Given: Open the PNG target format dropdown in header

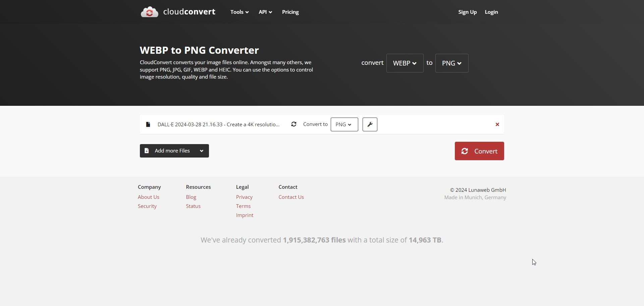Looking at the screenshot, I should tap(452, 63).
